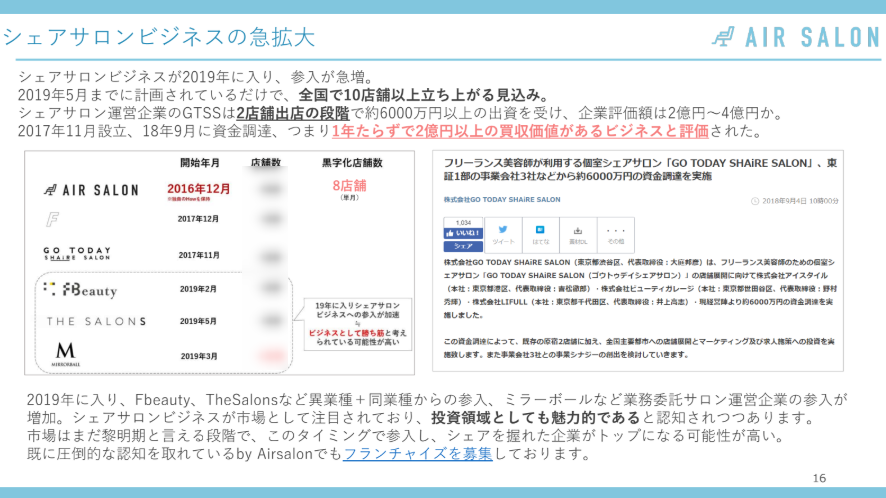
Task: Click the 2019年5月 date cell
Action: [198, 321]
